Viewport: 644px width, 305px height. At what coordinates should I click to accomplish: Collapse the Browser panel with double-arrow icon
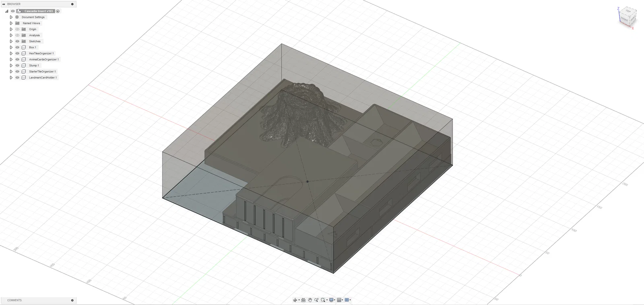point(4,4)
